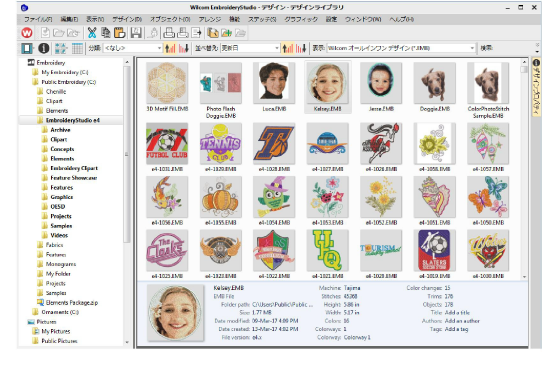Enable ascending order in the 分類 group
This screenshot has height=365, width=542.
[170, 48]
